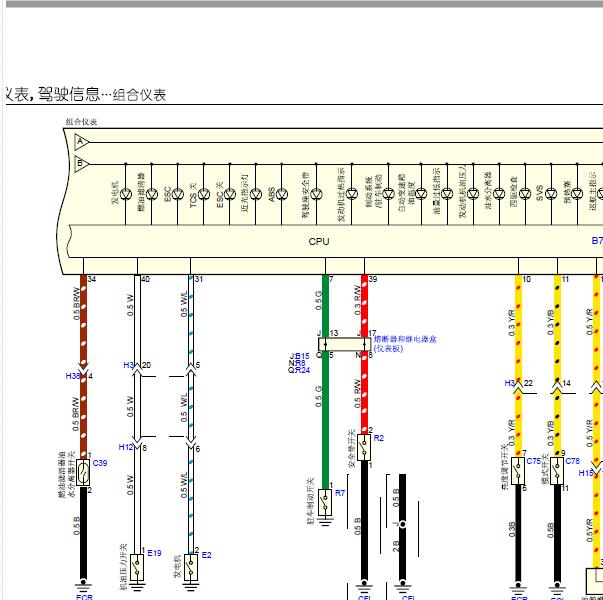Open component reference R2
The image size is (603, 600).
379,438
